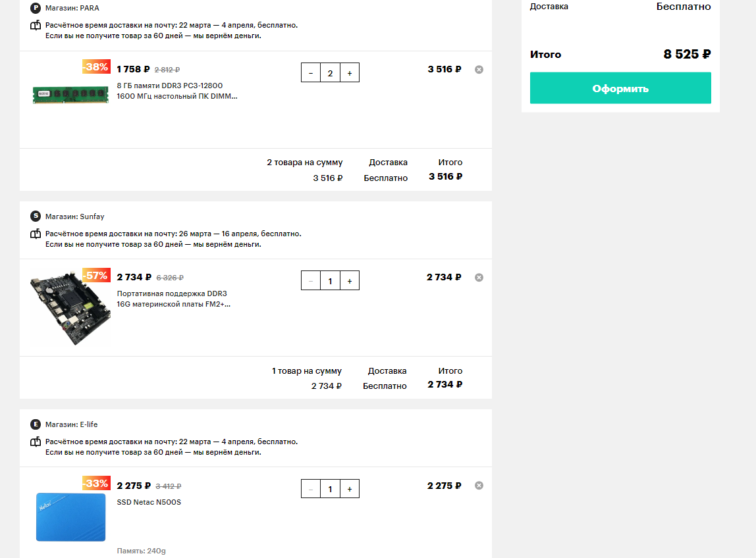Increase motherboard quantity with plus button
The width and height of the screenshot is (756, 558).
click(350, 281)
